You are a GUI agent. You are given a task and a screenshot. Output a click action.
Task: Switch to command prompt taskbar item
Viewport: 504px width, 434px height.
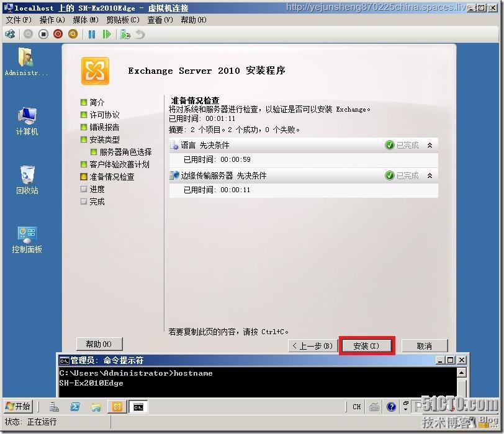tap(138, 407)
